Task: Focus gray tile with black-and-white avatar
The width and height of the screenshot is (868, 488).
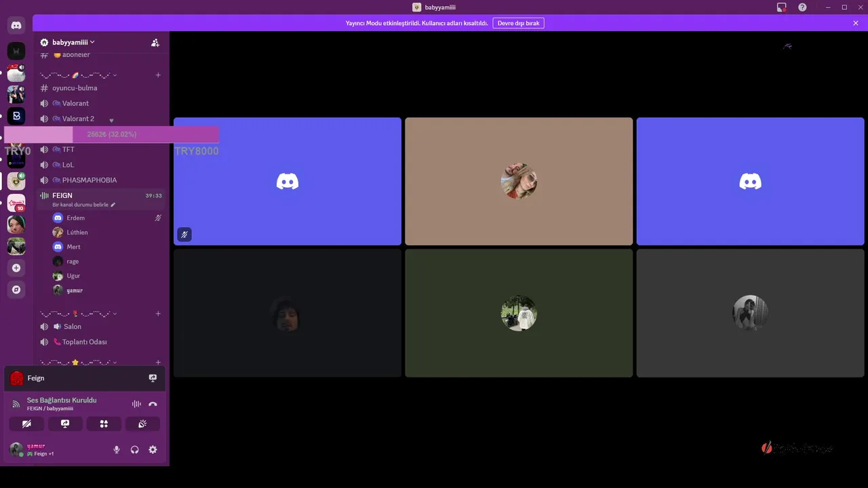Action: [750, 313]
